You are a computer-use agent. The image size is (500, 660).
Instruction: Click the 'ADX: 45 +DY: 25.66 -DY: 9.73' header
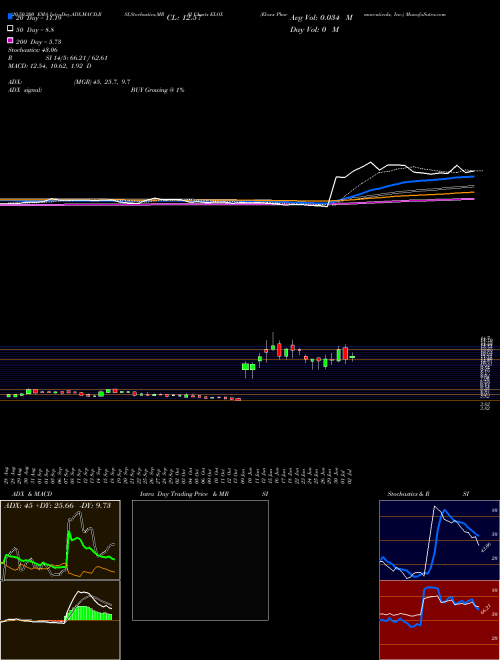57,506
